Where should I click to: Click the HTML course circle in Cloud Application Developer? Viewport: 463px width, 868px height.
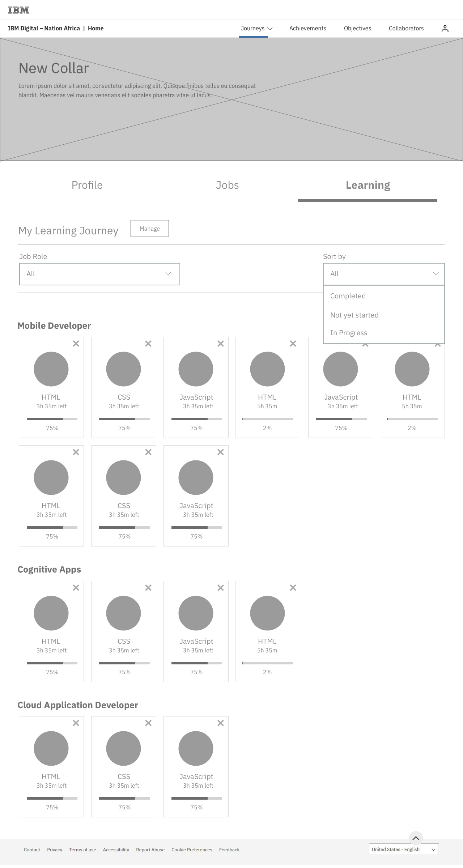[x=51, y=748]
